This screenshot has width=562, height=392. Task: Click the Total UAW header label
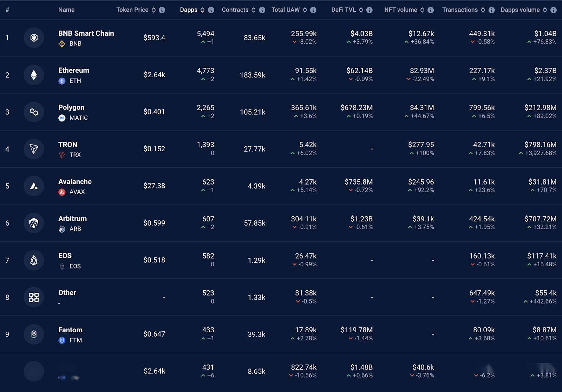(286, 10)
